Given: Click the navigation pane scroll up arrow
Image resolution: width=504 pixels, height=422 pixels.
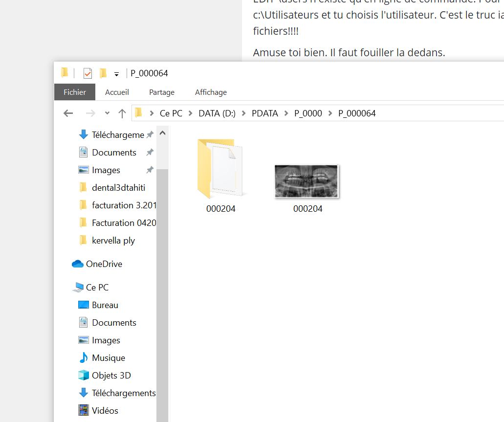Looking at the screenshot, I should [163, 133].
